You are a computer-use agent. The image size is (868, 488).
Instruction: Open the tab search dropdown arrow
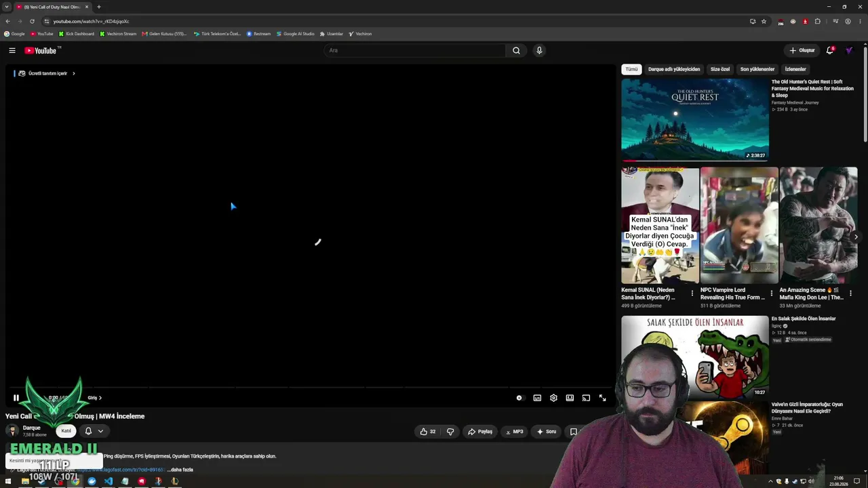click(7, 7)
